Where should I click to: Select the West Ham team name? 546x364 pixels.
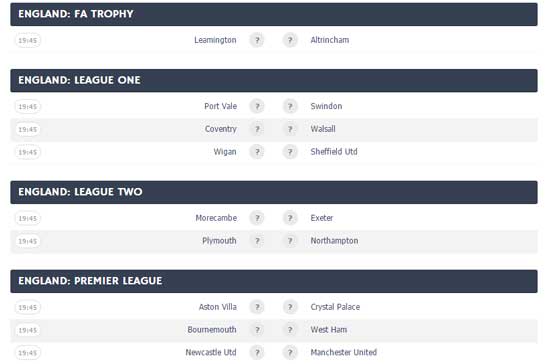click(329, 330)
